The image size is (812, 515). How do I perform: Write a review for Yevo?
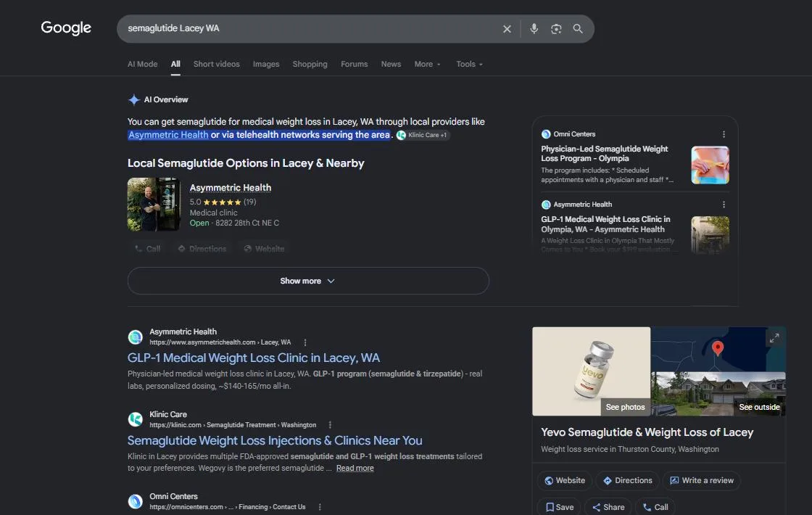click(x=702, y=481)
